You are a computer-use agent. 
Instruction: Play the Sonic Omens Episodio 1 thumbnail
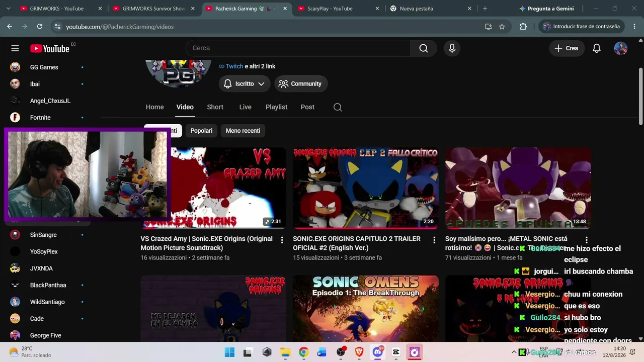[366, 309]
